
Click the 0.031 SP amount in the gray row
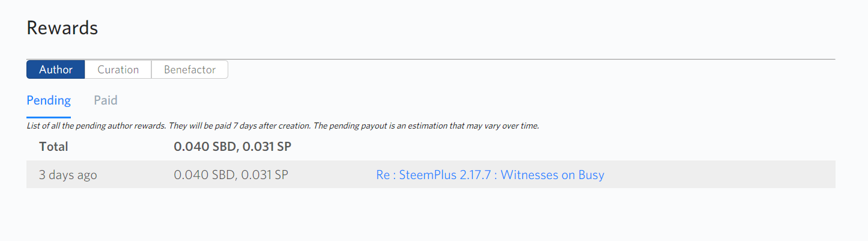click(265, 175)
